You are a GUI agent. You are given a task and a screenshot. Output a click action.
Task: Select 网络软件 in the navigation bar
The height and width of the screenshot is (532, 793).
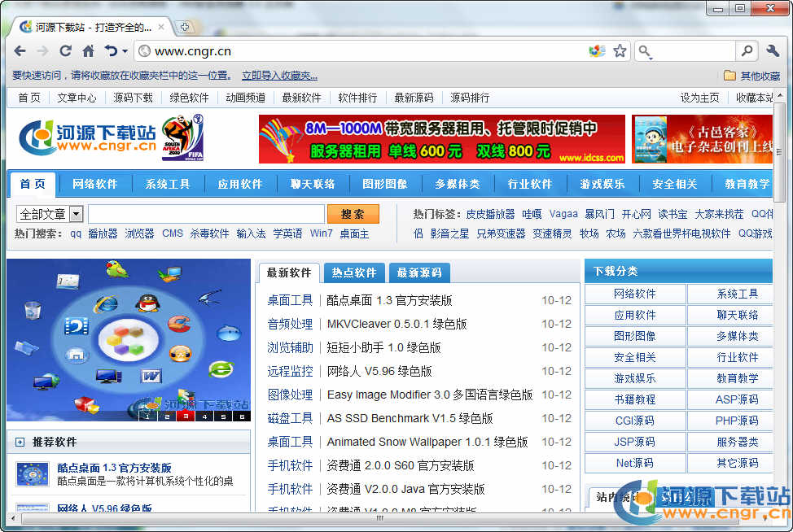[x=95, y=184]
